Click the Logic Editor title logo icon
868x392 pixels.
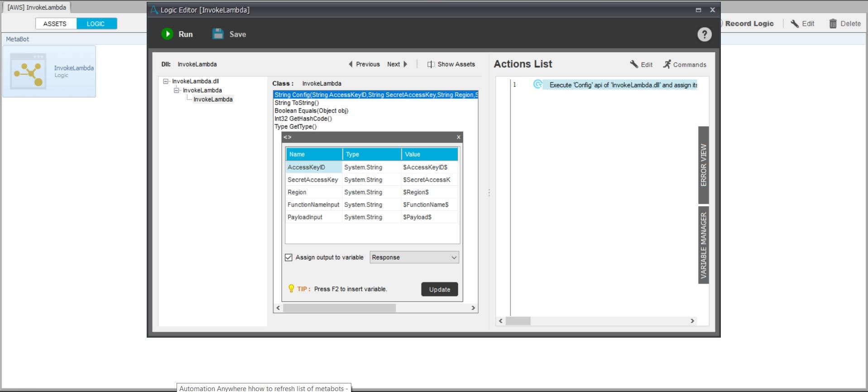click(154, 10)
